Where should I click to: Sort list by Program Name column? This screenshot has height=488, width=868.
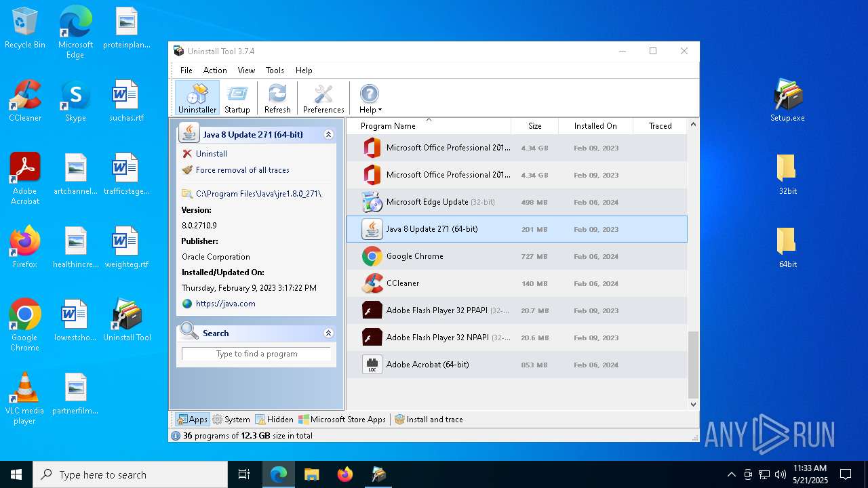pos(429,126)
